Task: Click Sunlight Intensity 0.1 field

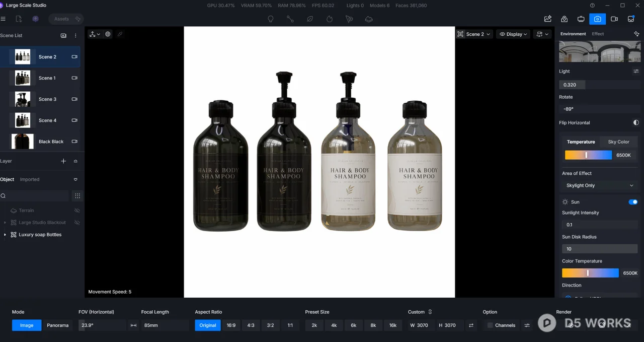Action: click(600, 225)
